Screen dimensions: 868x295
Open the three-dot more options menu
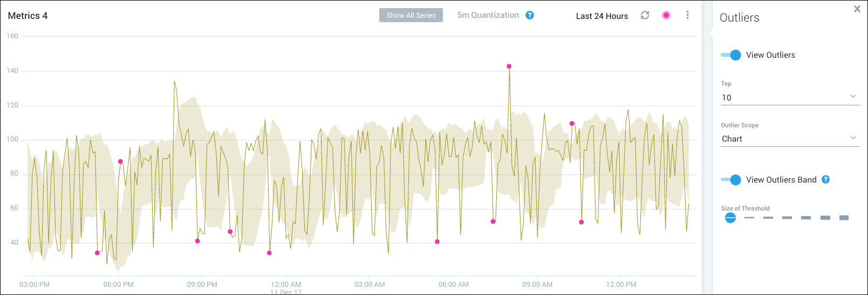pyautogui.click(x=687, y=15)
